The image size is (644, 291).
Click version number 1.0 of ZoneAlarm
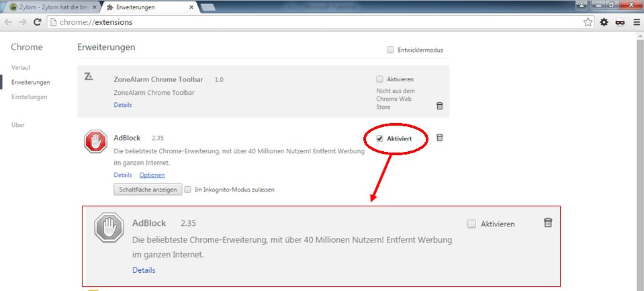tap(219, 79)
